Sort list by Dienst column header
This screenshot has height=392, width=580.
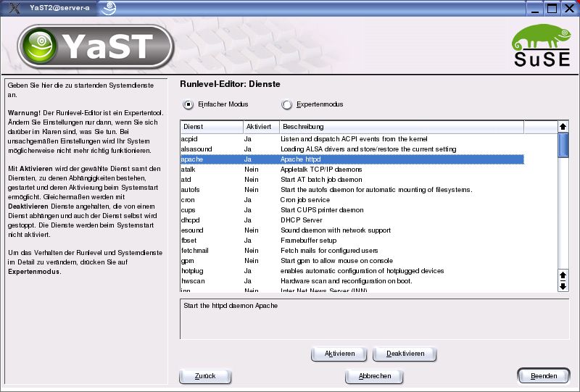212,127
